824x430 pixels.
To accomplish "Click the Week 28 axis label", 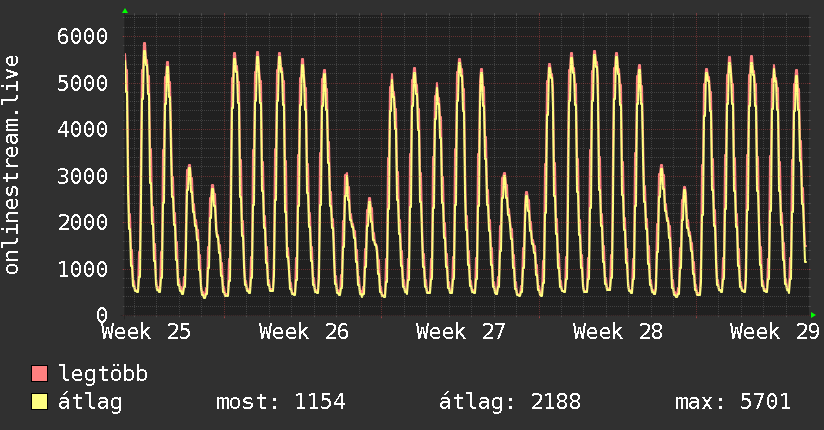I will (618, 332).
